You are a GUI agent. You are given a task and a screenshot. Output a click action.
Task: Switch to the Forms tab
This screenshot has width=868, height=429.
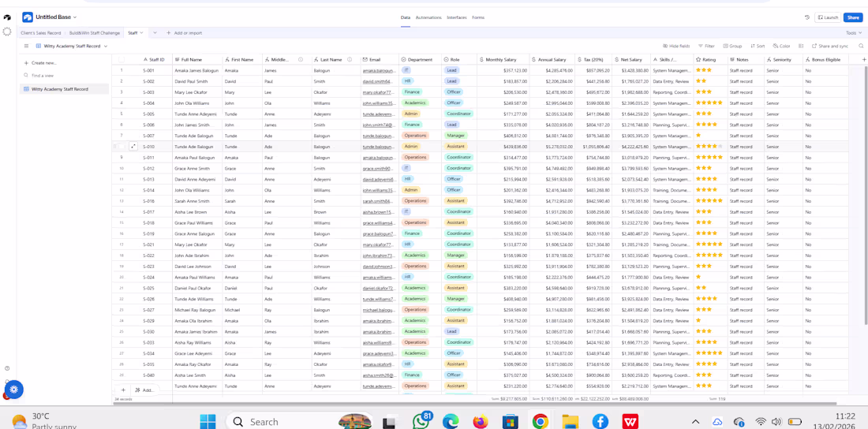coord(478,17)
